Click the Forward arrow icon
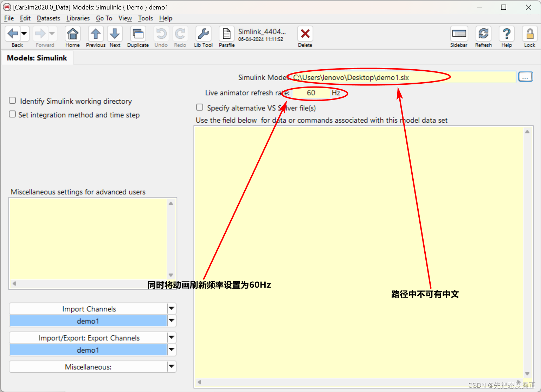 (40, 34)
